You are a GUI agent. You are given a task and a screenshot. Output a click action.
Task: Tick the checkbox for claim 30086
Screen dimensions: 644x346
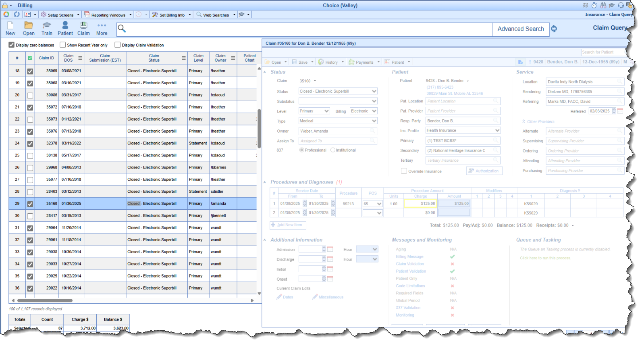(30, 95)
